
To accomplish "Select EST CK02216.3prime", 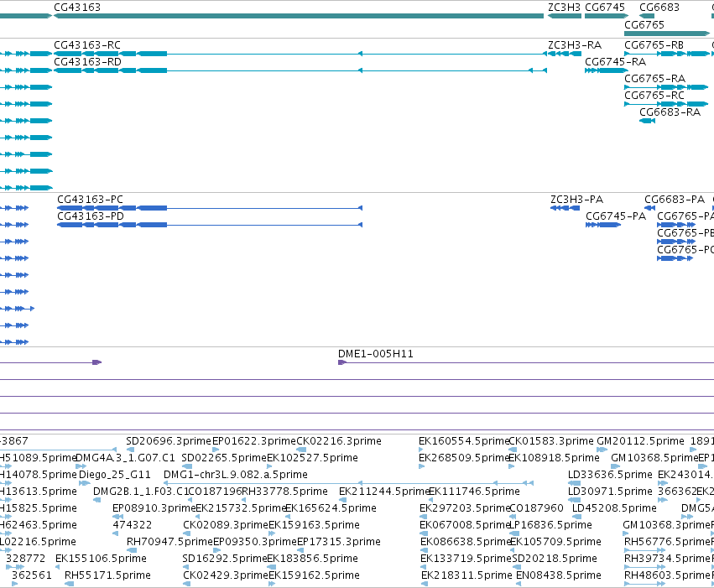I will click(339, 441).
